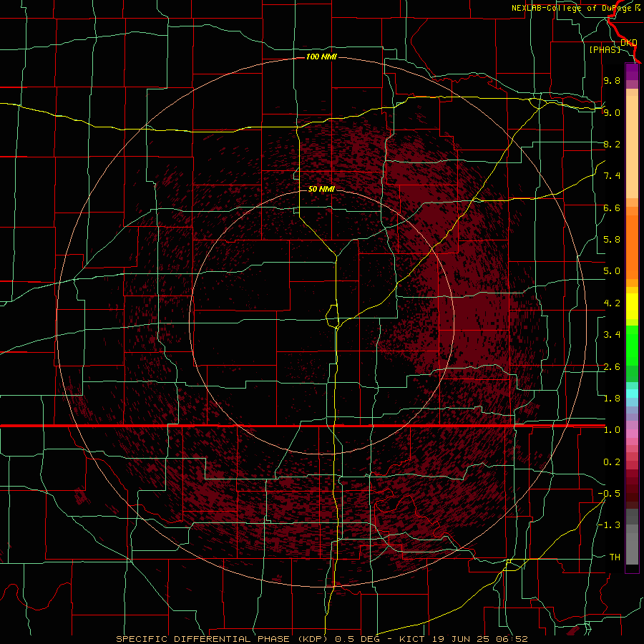Click the 19 JUN 25 date text
Image resolution: width=644 pixels, height=644 pixels.
[x=459, y=639]
